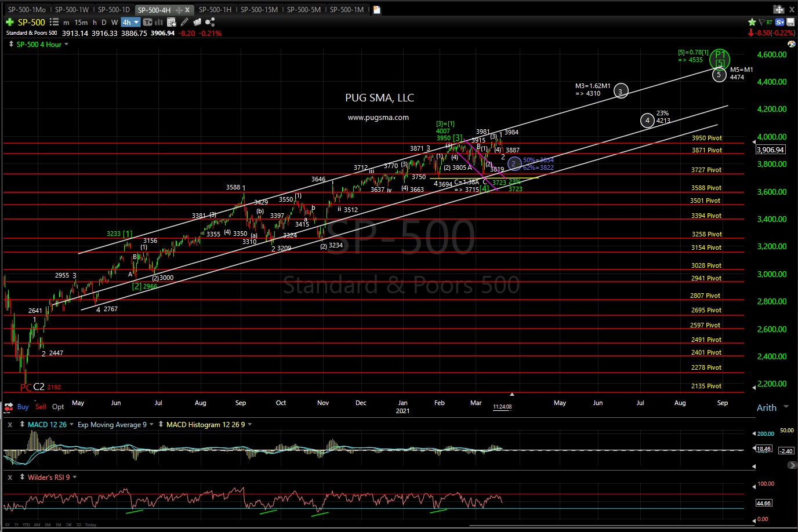798x532 pixels.
Task: Click resize arrows beside Wilder's RSI 9
Action: point(22,477)
